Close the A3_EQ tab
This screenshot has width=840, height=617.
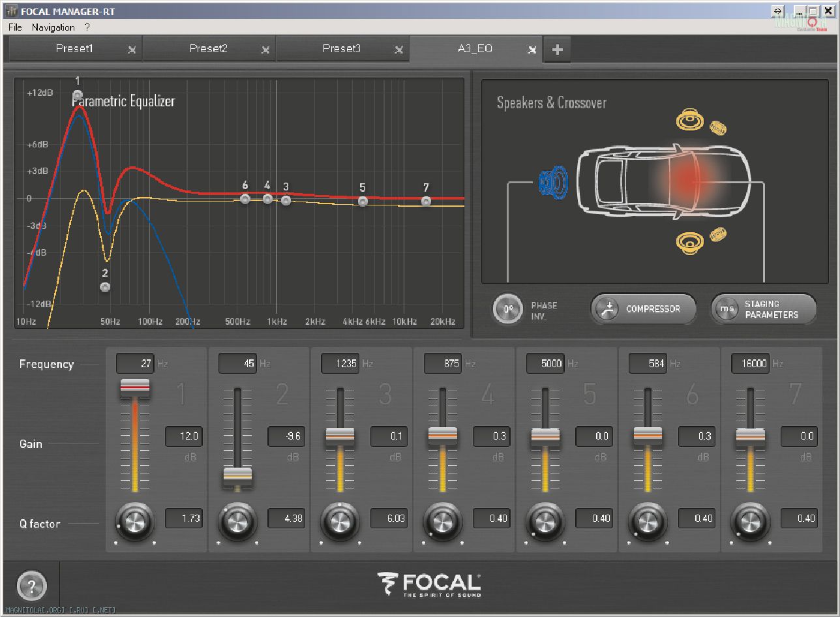[x=532, y=50]
